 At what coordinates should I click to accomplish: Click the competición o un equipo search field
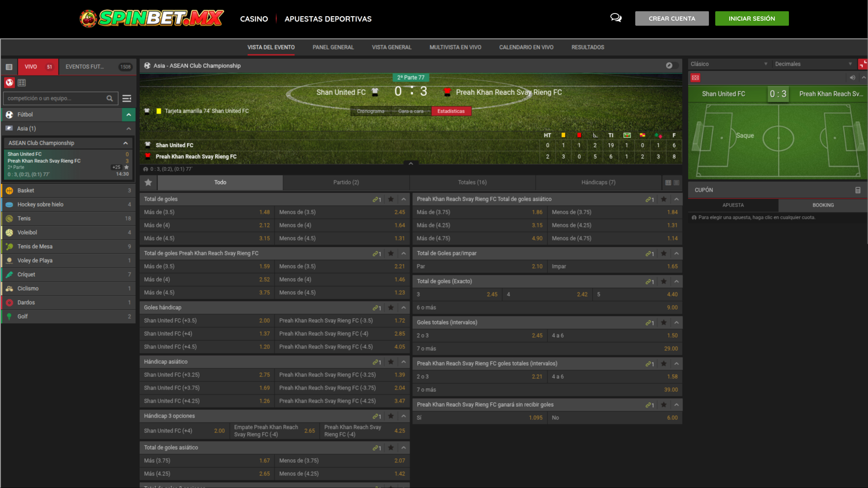[x=54, y=98]
